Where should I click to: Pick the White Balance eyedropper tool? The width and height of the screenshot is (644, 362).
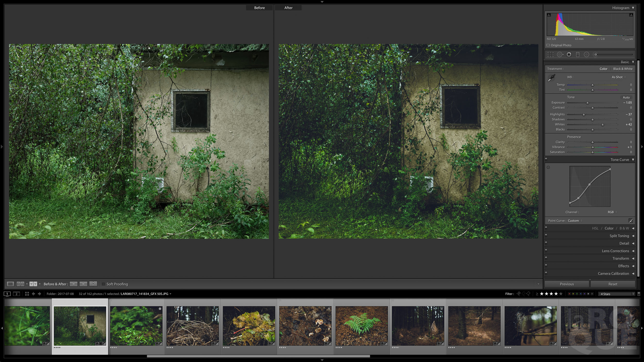point(551,78)
